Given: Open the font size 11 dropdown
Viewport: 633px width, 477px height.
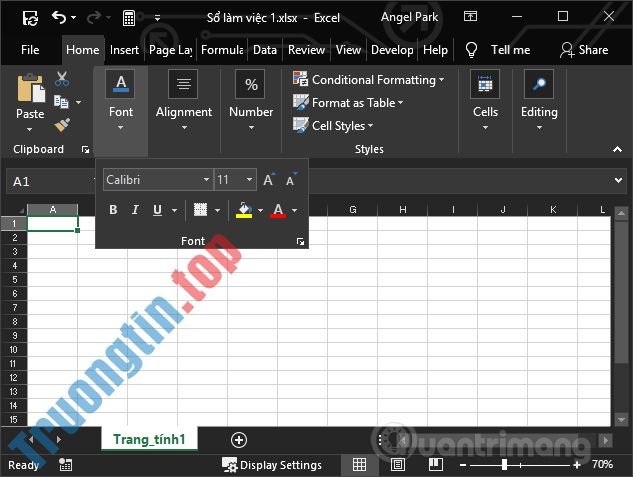Looking at the screenshot, I should 249,180.
